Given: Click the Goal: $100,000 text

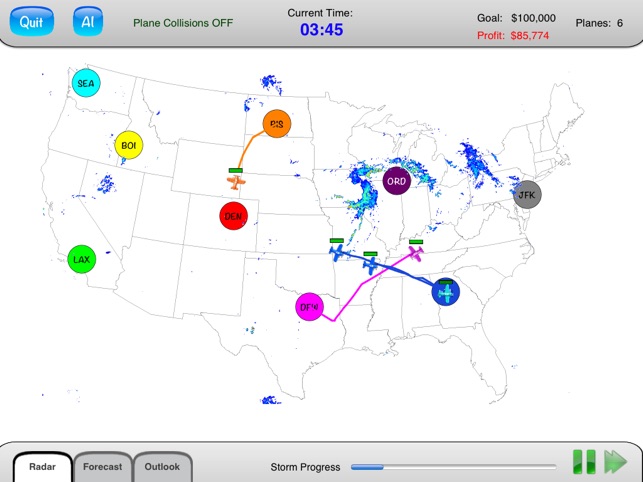Looking at the screenshot, I should coord(516,18).
